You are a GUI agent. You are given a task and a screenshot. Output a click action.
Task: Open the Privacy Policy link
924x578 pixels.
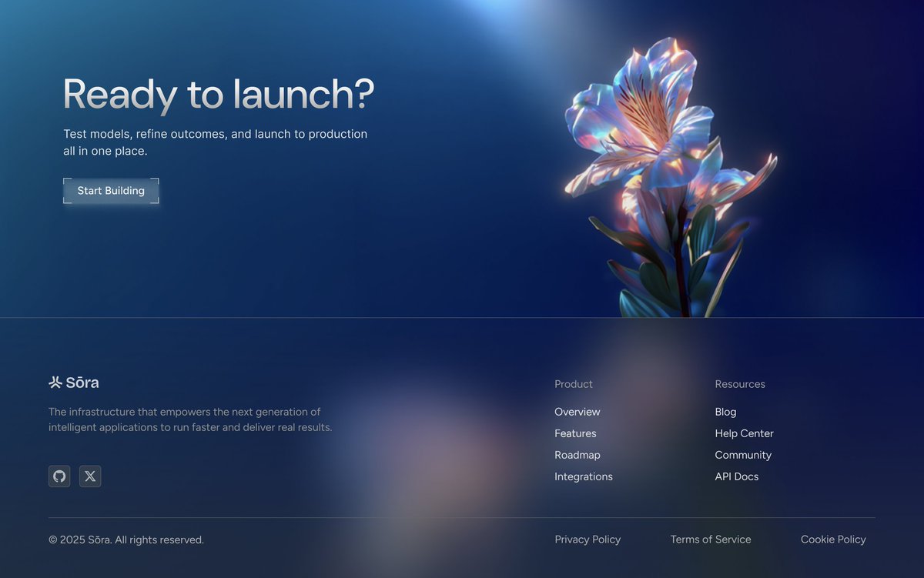pyautogui.click(x=588, y=539)
